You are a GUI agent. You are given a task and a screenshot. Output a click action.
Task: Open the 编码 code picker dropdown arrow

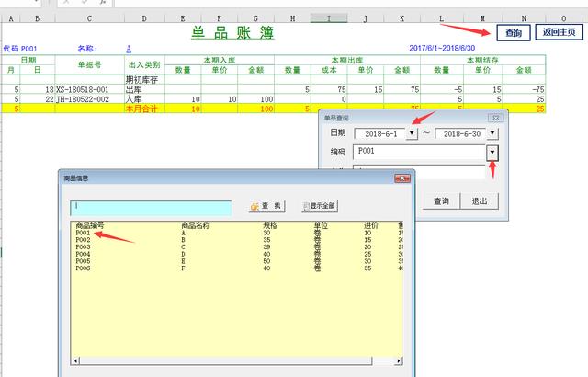pos(492,153)
